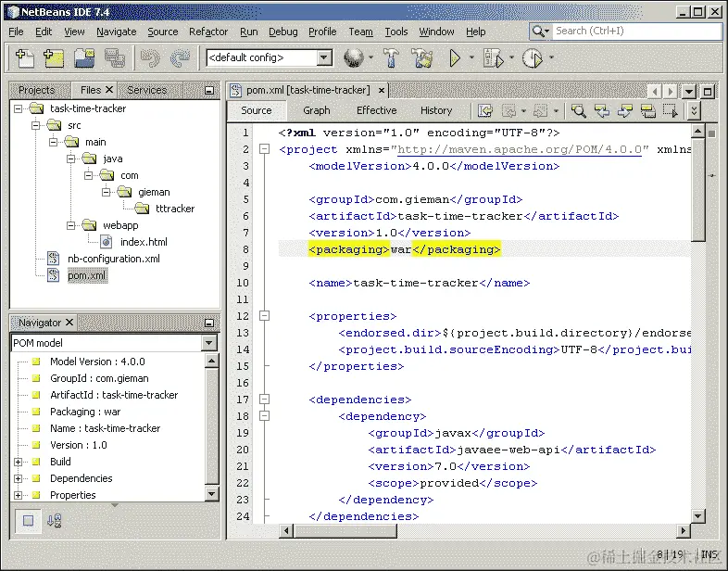Click the sort icon at the Navigator bottom

tap(55, 520)
